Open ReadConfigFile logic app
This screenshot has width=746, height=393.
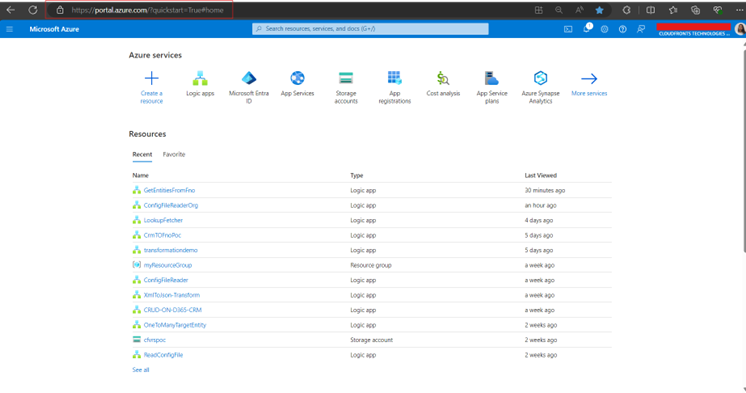(x=163, y=355)
